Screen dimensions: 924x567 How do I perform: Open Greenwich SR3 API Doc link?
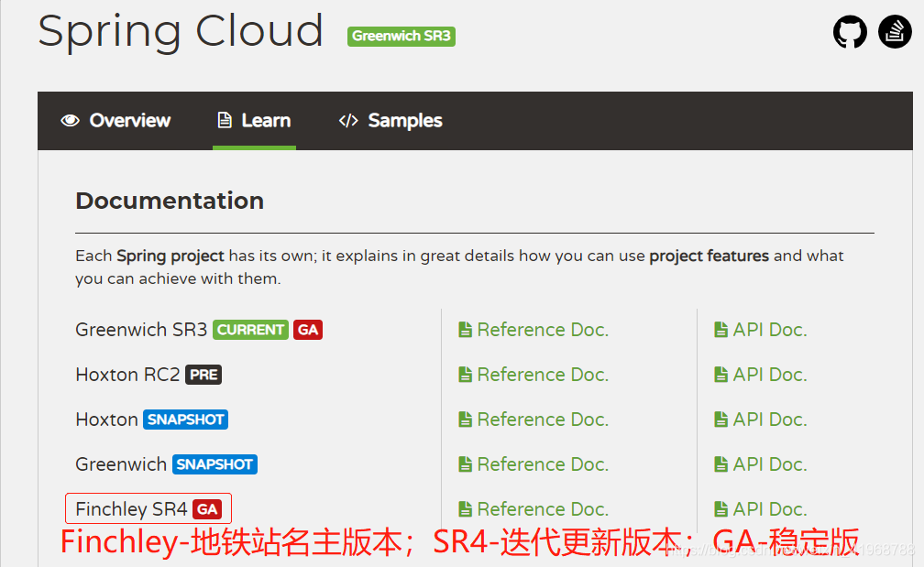tap(760, 330)
